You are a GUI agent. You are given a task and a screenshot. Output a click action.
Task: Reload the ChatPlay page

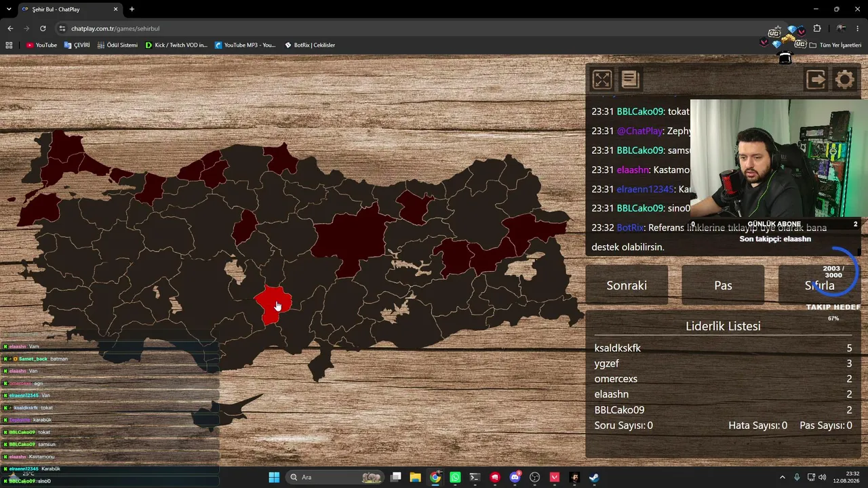(x=43, y=28)
